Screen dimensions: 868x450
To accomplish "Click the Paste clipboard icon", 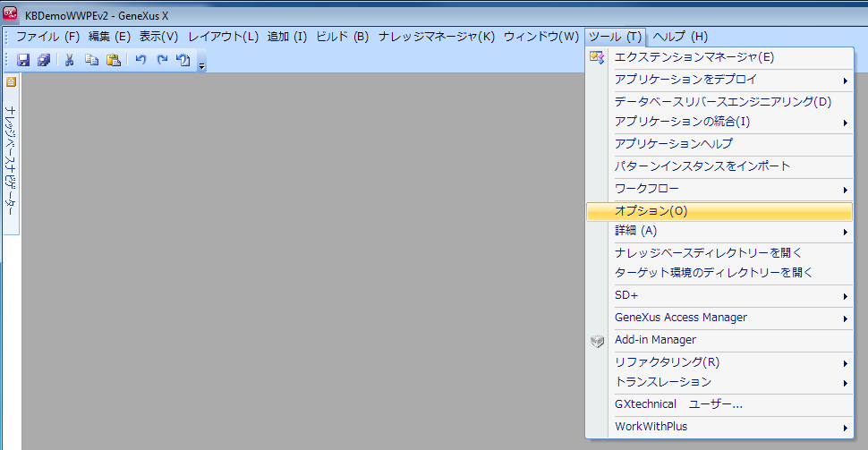I will point(113,60).
